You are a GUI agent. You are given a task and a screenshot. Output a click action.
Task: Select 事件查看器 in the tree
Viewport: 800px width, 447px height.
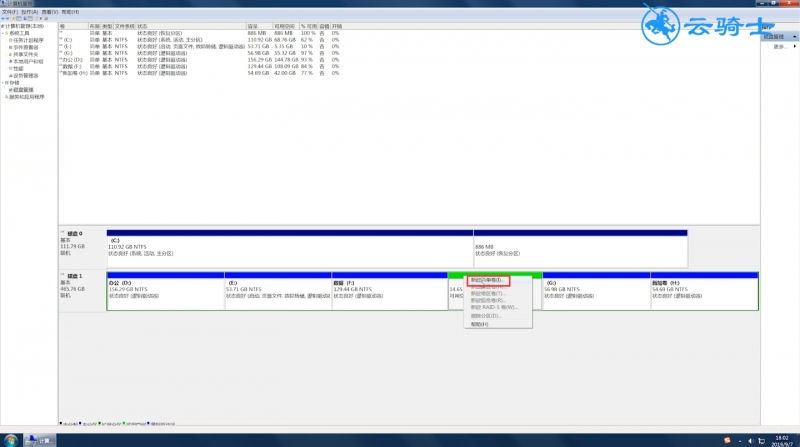tap(26, 47)
